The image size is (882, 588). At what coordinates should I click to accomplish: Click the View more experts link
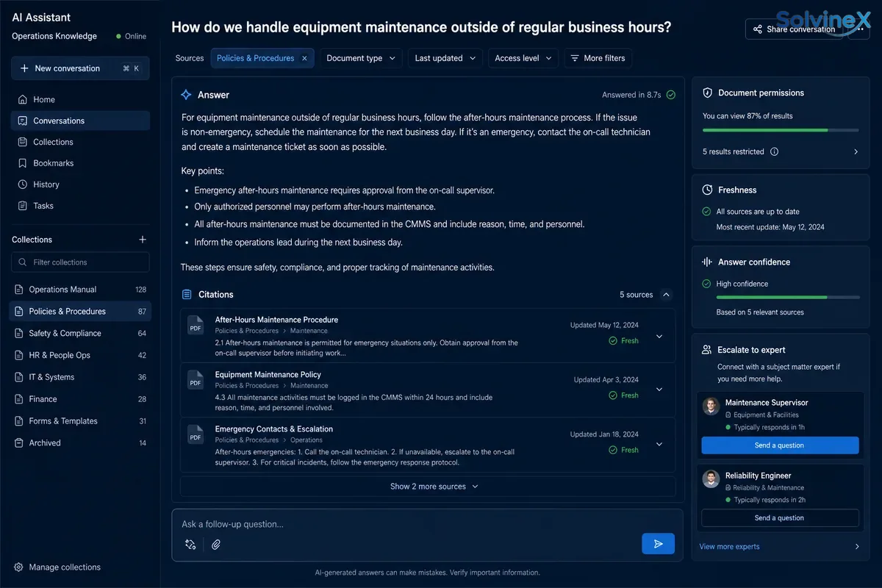click(x=729, y=547)
